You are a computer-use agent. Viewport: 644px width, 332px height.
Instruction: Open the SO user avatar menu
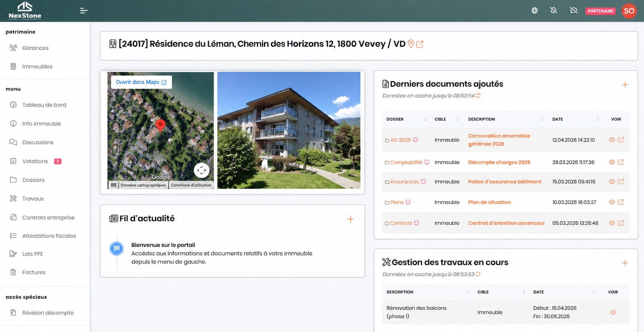[629, 11]
